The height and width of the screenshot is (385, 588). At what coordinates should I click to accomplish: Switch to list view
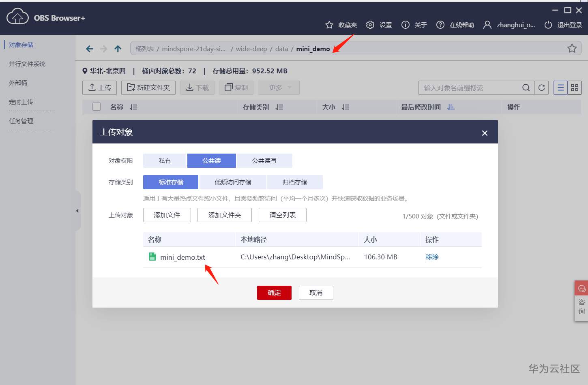[560, 88]
